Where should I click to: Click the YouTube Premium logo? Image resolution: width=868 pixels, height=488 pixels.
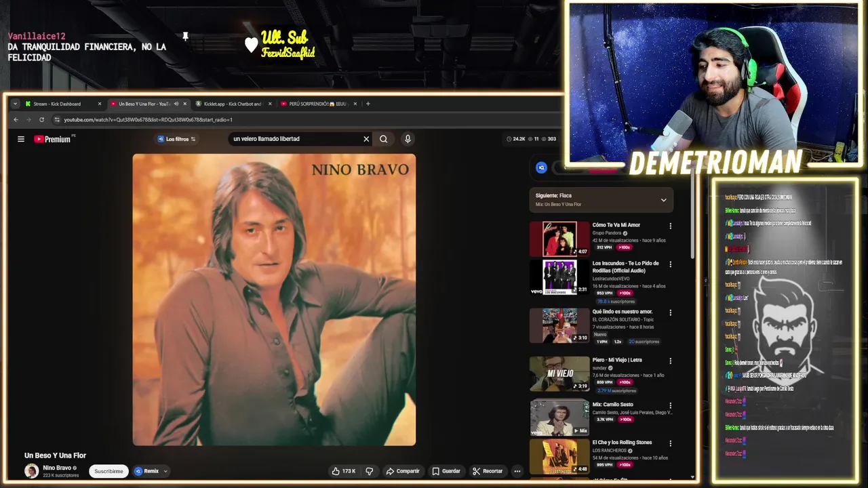pos(53,139)
